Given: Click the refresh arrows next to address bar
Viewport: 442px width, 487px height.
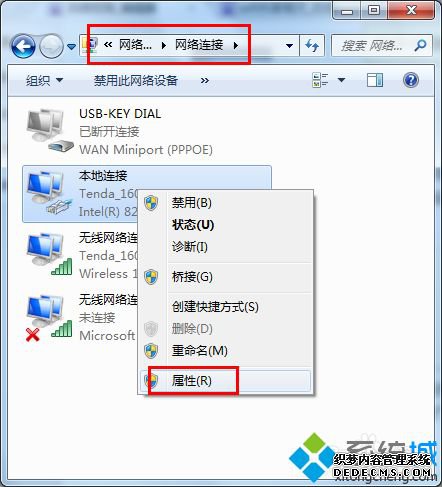Looking at the screenshot, I should click(312, 45).
